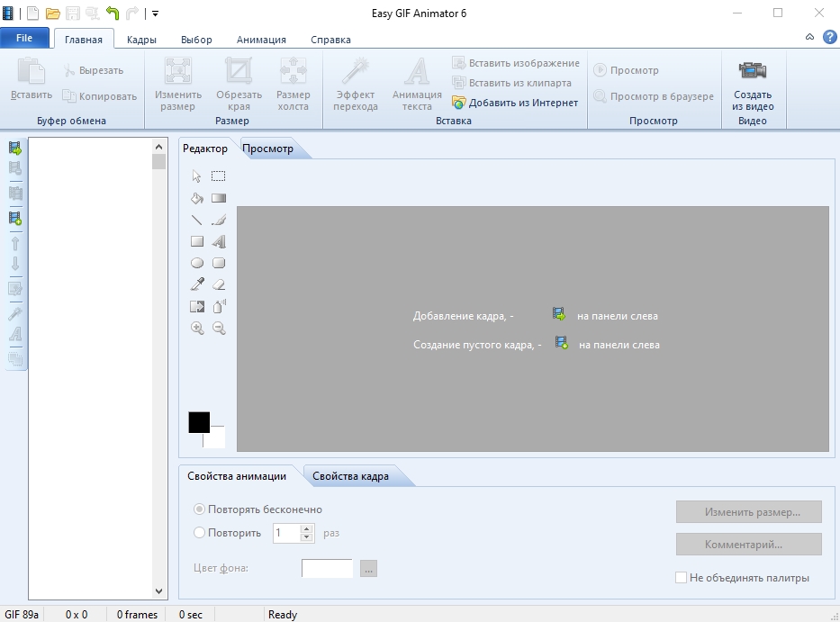Image resolution: width=840 pixels, height=622 pixels.
Task: Select the Повторять бесконечно radio button
Action: (199, 509)
